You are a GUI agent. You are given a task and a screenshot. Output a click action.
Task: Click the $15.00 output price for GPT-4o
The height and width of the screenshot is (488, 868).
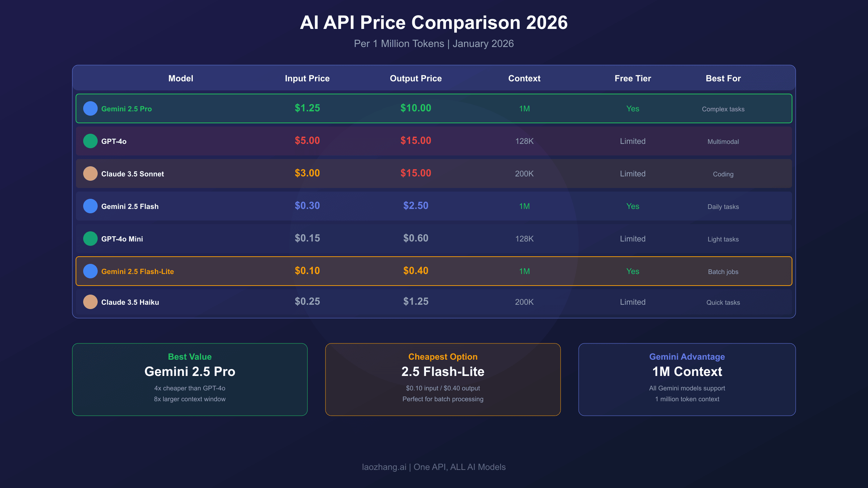click(416, 141)
